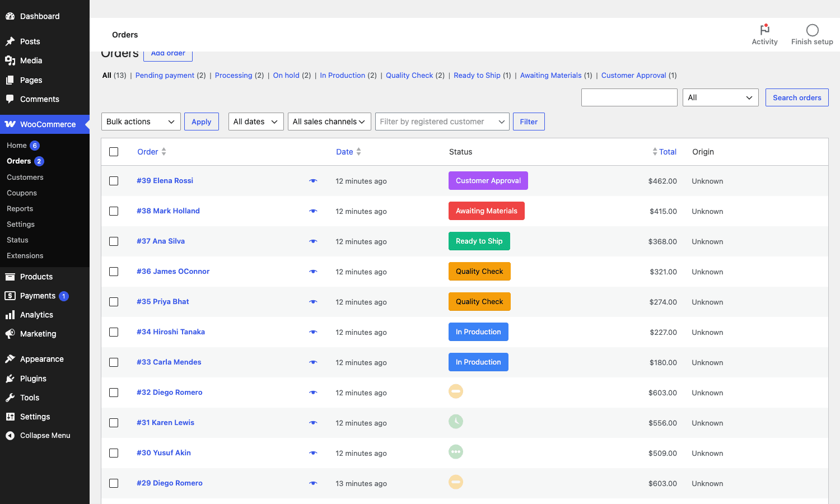Open the Customers submenu item
840x504 pixels.
[25, 177]
